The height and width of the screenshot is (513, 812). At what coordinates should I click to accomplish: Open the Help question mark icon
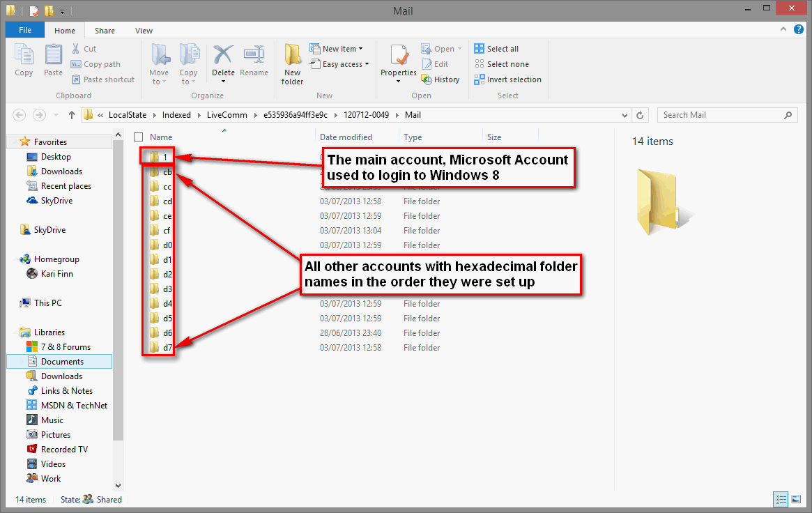799,29
